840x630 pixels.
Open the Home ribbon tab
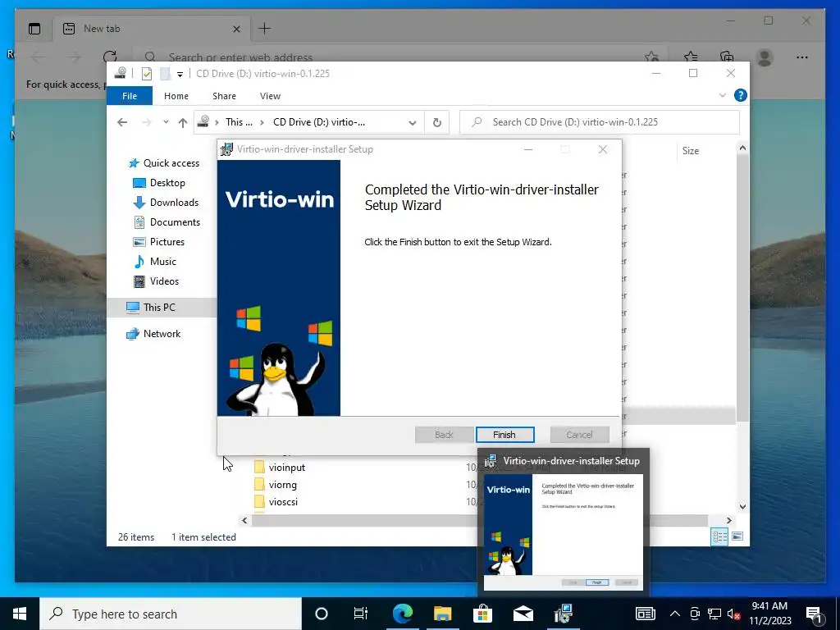tap(176, 96)
